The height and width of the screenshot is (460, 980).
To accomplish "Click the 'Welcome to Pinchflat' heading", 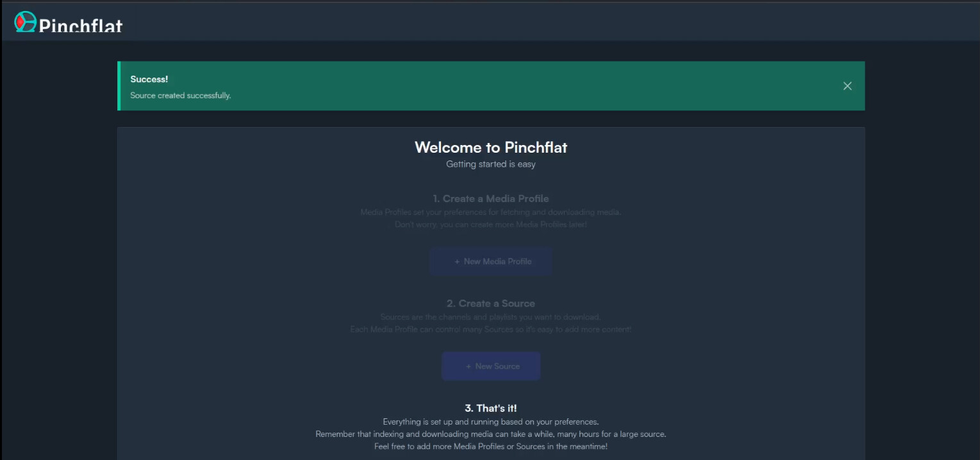I will click(x=491, y=148).
